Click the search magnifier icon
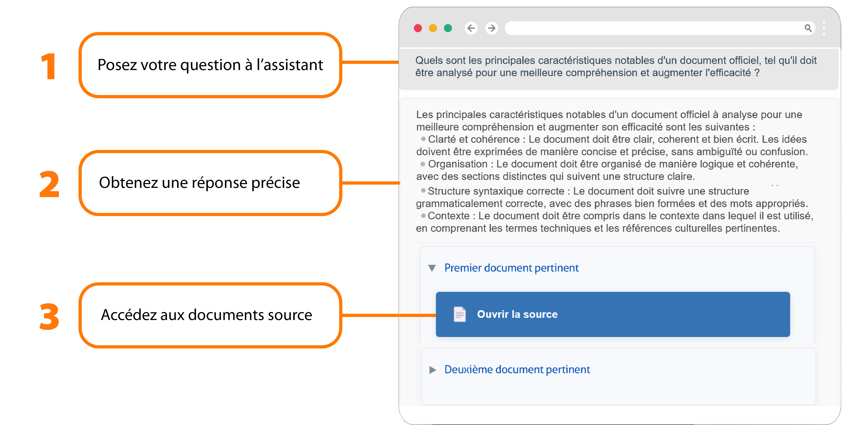The width and height of the screenshot is (868, 425). pyautogui.click(x=808, y=28)
